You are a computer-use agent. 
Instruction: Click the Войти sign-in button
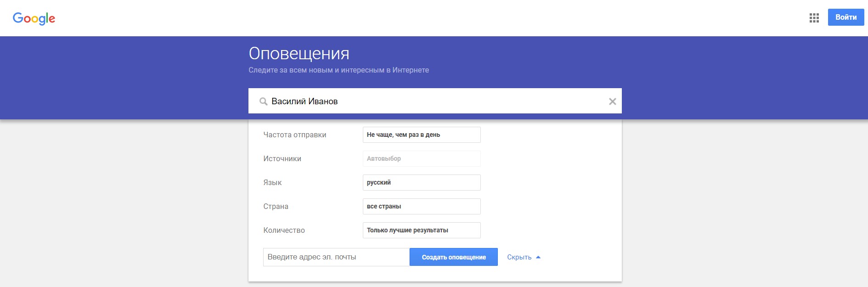(x=846, y=17)
